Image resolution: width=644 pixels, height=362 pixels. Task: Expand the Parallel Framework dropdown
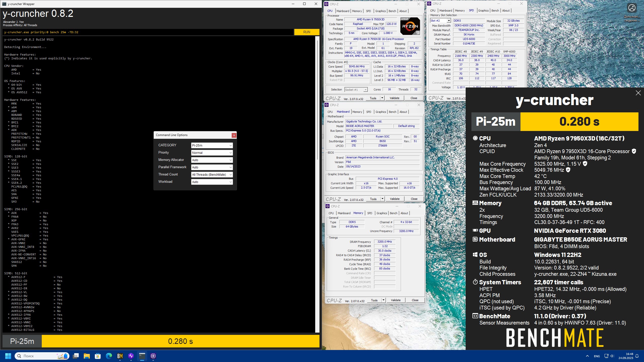pyautogui.click(x=212, y=167)
